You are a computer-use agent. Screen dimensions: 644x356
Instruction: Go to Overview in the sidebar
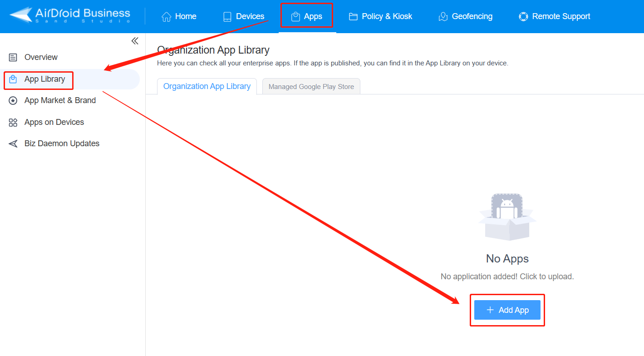click(x=41, y=58)
